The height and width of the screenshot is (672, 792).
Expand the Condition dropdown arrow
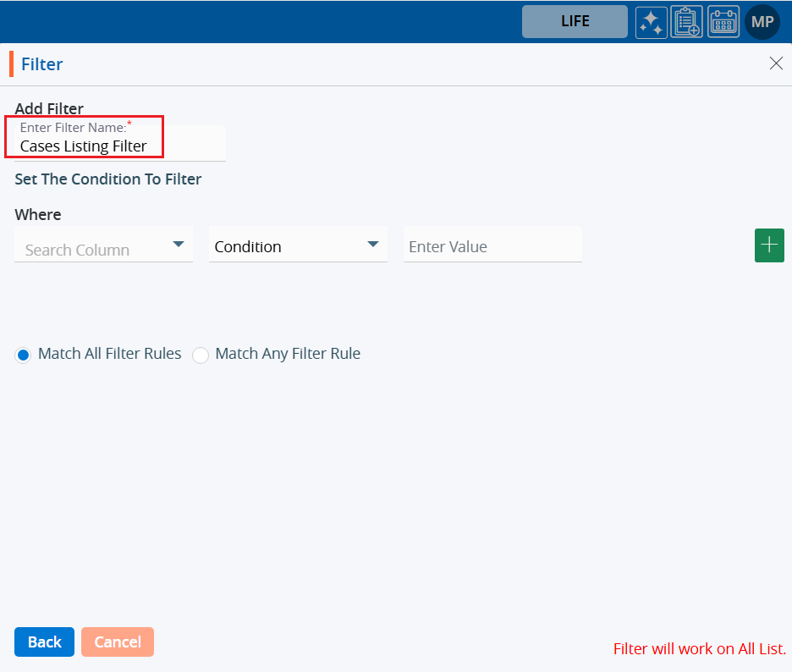point(373,245)
